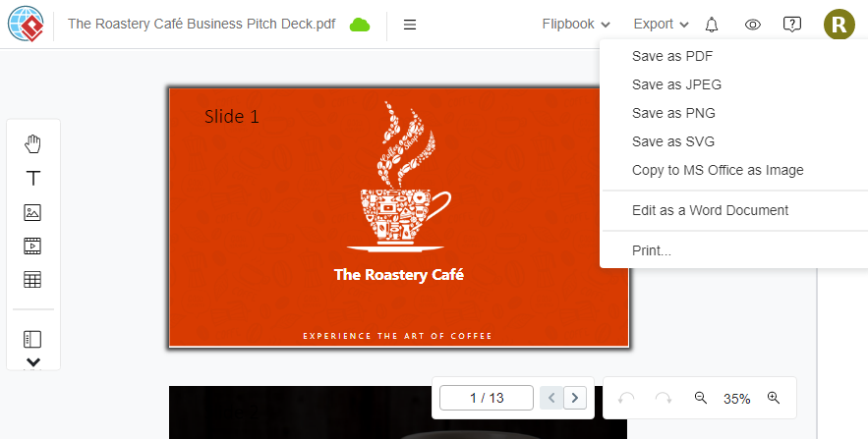Pick the insert Video tool
Image resolution: width=868 pixels, height=439 pixels.
(32, 246)
